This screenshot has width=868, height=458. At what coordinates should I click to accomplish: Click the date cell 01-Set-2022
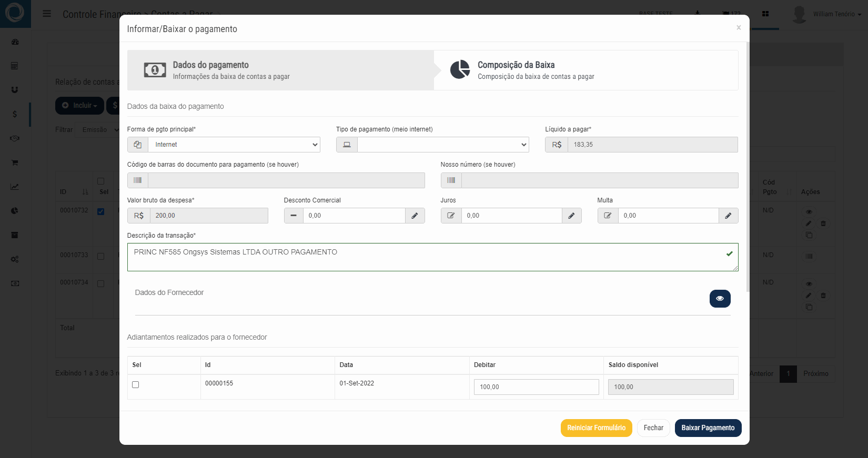coord(357,383)
